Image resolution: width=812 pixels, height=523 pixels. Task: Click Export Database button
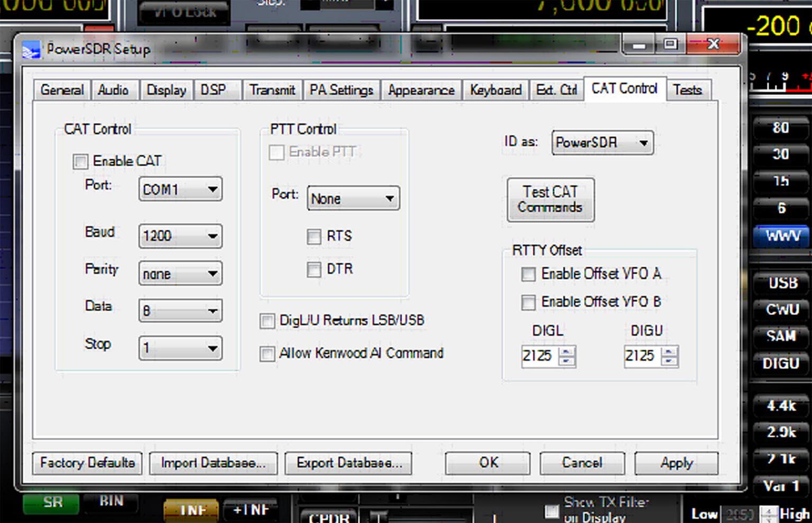(x=349, y=463)
